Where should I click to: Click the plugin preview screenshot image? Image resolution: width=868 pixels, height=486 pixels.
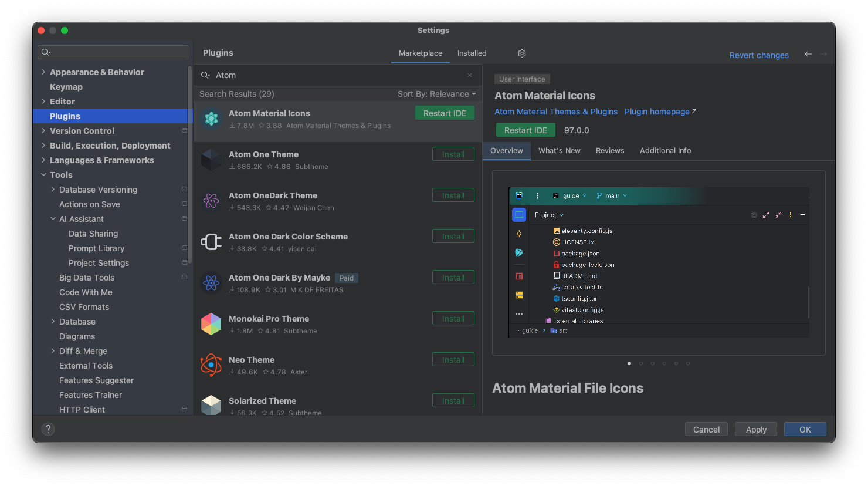click(659, 262)
